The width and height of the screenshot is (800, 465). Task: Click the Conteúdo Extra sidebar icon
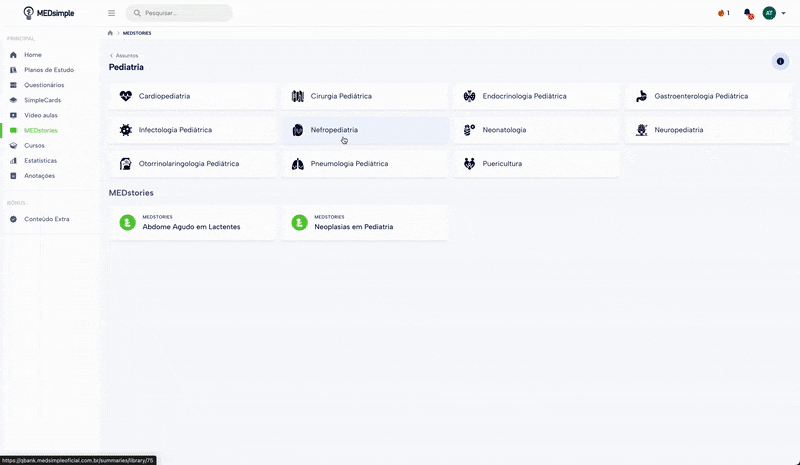[13, 219]
